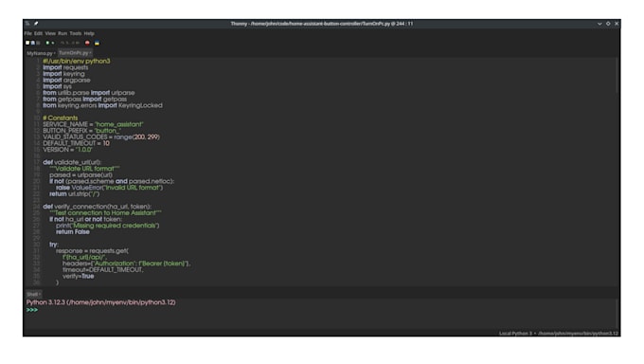Viewport: 644px width, 364px height.
Task: Create a new file with the toolbar icon
Action: coord(27,43)
